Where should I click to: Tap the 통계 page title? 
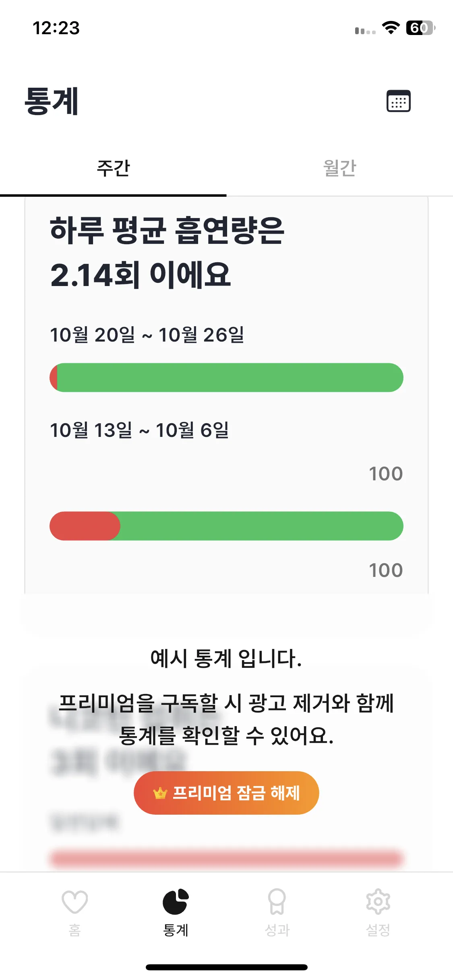point(52,101)
